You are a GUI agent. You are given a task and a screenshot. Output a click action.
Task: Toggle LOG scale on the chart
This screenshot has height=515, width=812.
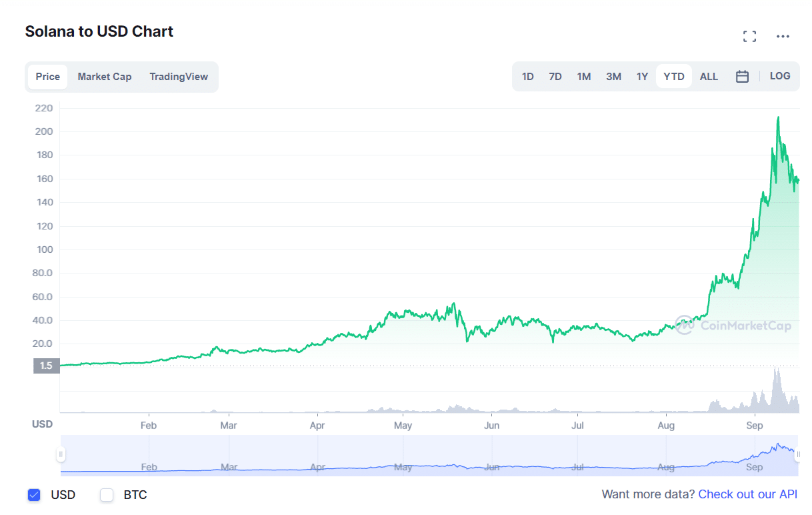pos(780,76)
